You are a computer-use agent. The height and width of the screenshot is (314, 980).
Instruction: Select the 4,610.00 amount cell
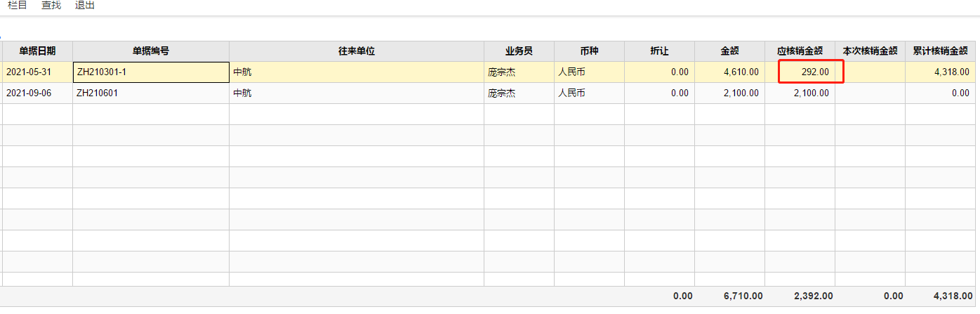[729, 72]
